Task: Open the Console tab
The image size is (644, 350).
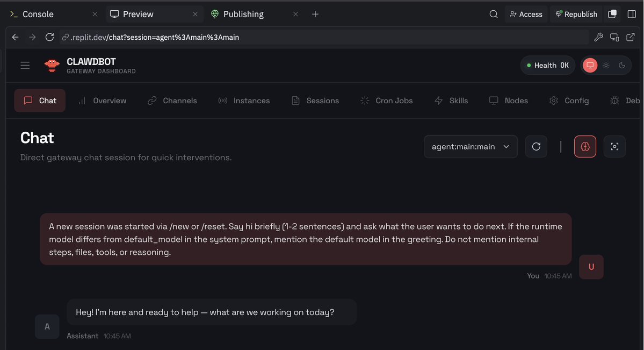Action: 38,14
